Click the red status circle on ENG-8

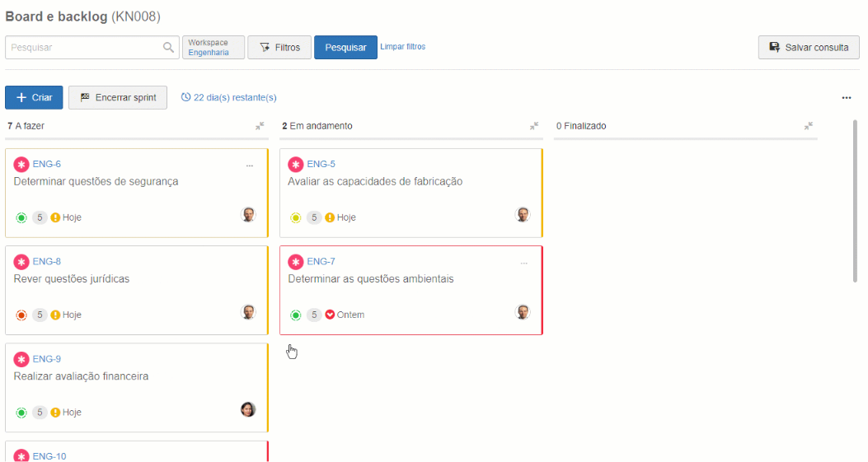(x=21, y=315)
